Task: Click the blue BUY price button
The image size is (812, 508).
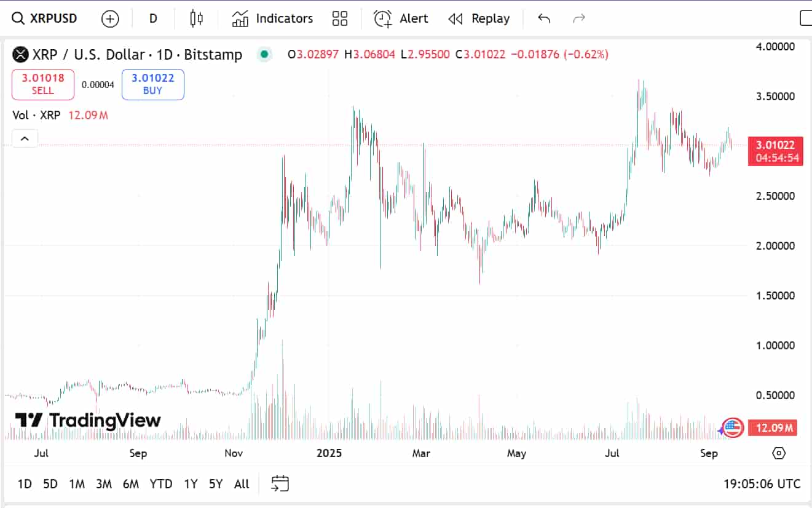Action: 152,84
